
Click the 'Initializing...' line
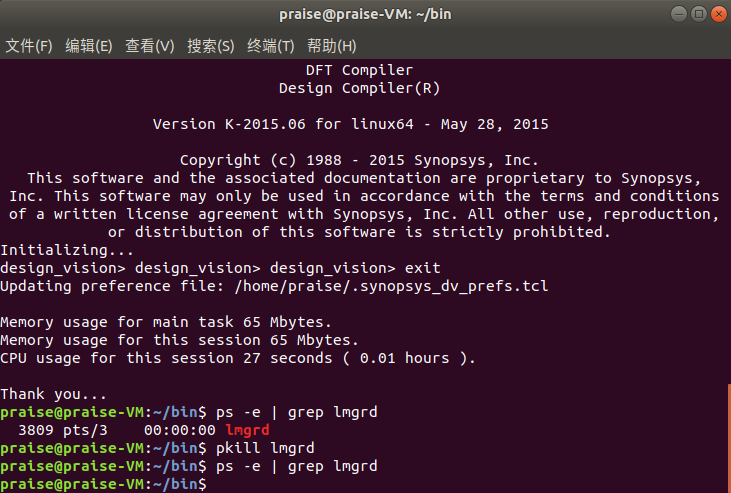[x=67, y=250]
